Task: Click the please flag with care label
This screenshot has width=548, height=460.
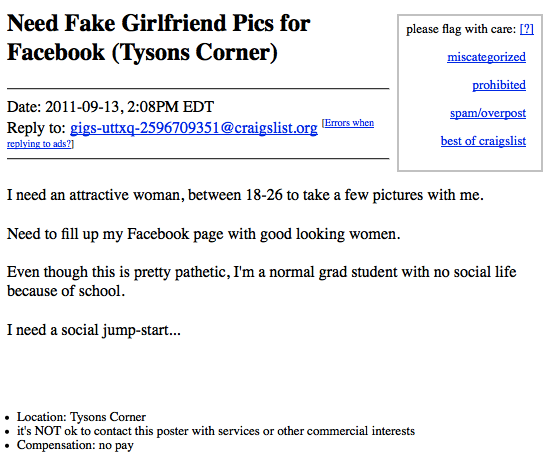Action: click(x=461, y=29)
